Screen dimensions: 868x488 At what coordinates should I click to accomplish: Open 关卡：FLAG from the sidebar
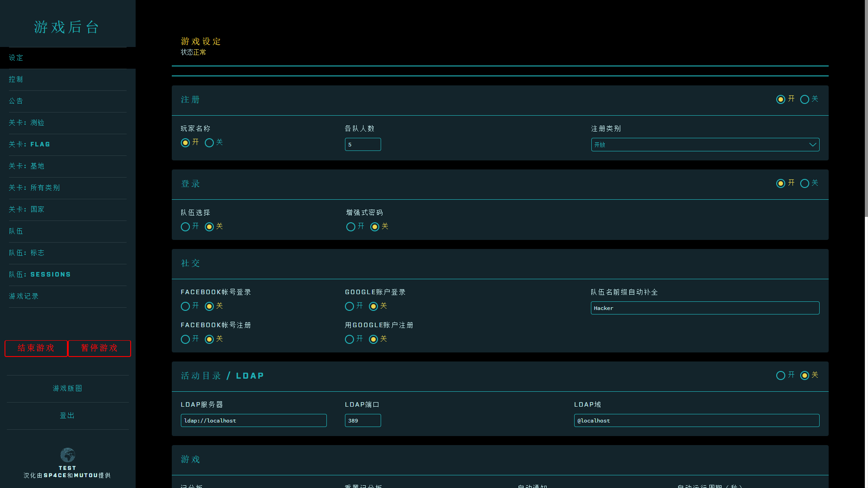tap(29, 144)
